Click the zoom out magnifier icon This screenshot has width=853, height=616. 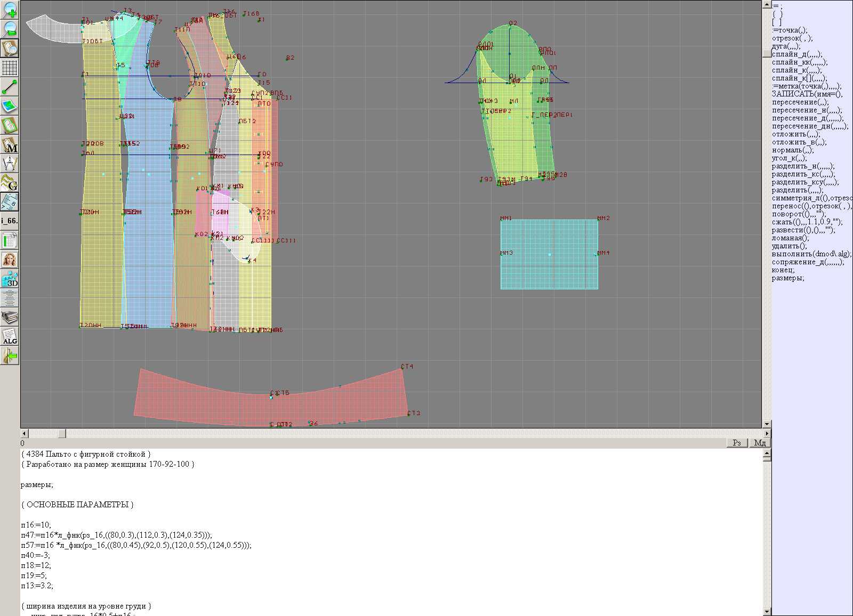[x=10, y=29]
